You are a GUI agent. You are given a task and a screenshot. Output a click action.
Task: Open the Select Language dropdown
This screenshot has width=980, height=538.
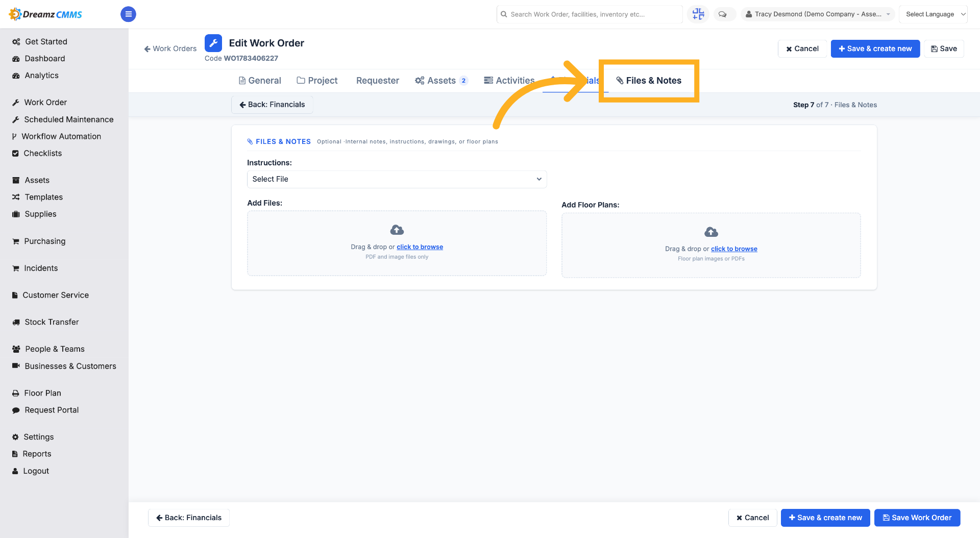[933, 14]
